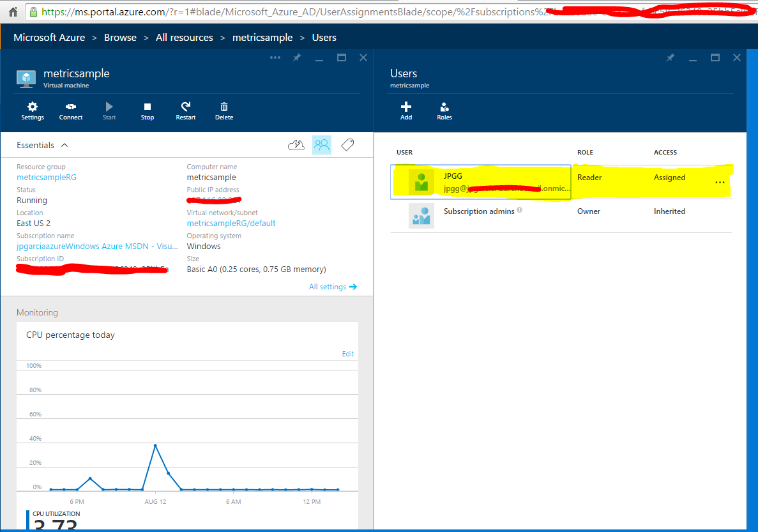The height and width of the screenshot is (532, 758).
Task: Go to Browse in the breadcrumb
Action: [120, 38]
